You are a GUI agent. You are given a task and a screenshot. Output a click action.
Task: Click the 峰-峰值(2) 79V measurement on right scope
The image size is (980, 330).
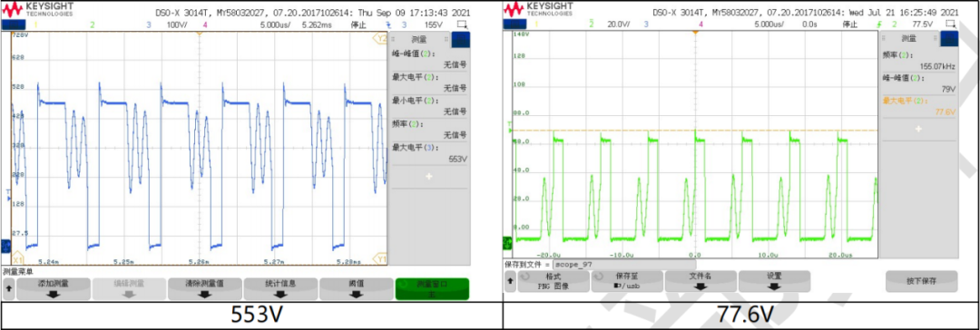click(x=918, y=83)
